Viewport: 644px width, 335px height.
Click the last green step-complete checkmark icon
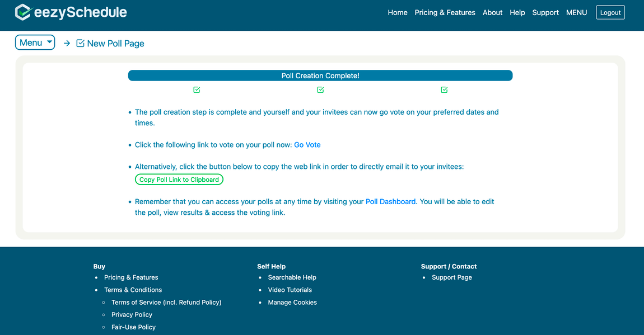tap(444, 90)
